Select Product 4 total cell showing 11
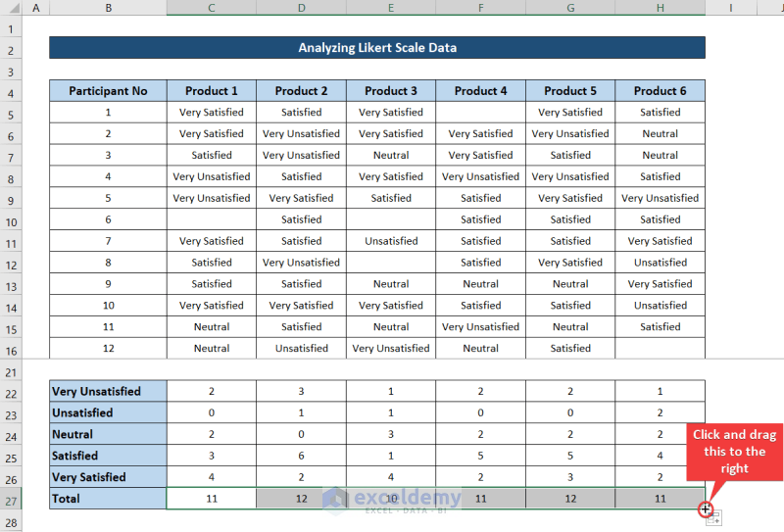 [x=480, y=499]
